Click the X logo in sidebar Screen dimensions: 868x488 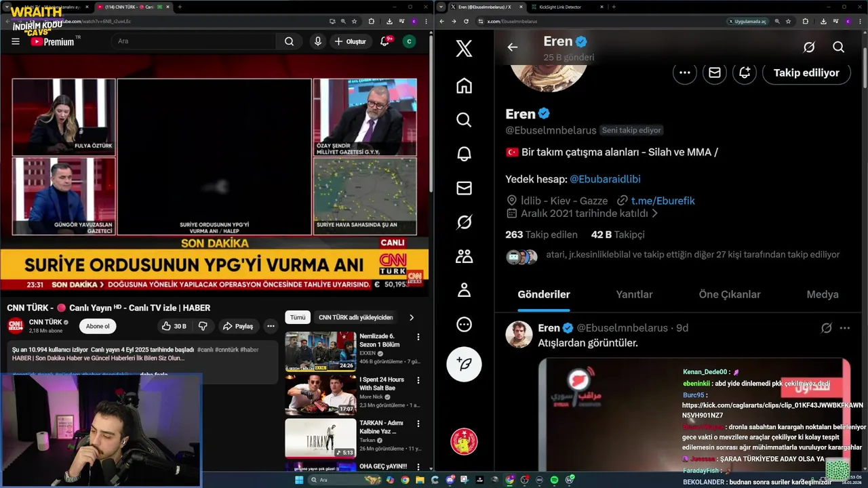tap(464, 48)
